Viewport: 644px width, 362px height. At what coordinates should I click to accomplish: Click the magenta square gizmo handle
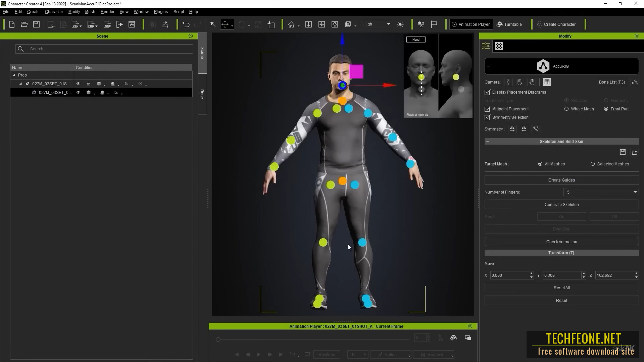pyautogui.click(x=356, y=71)
